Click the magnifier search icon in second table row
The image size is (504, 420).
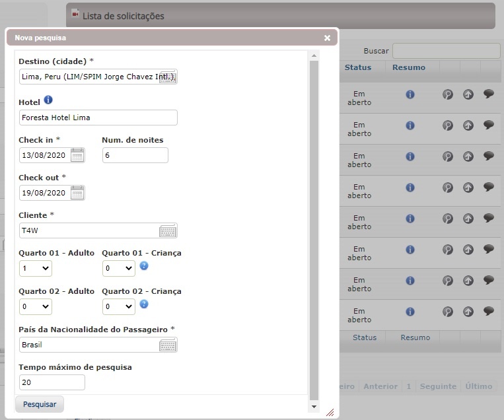pyautogui.click(x=448, y=125)
